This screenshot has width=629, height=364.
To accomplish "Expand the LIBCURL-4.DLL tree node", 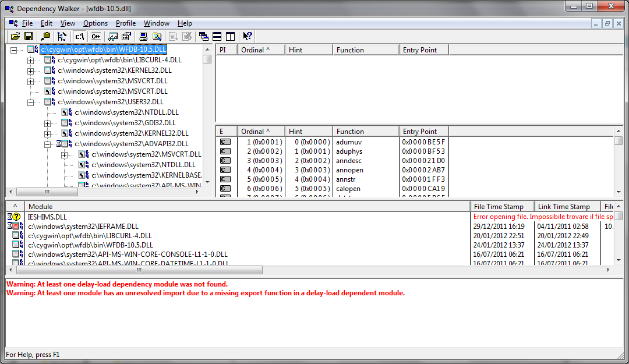I will [31, 61].
